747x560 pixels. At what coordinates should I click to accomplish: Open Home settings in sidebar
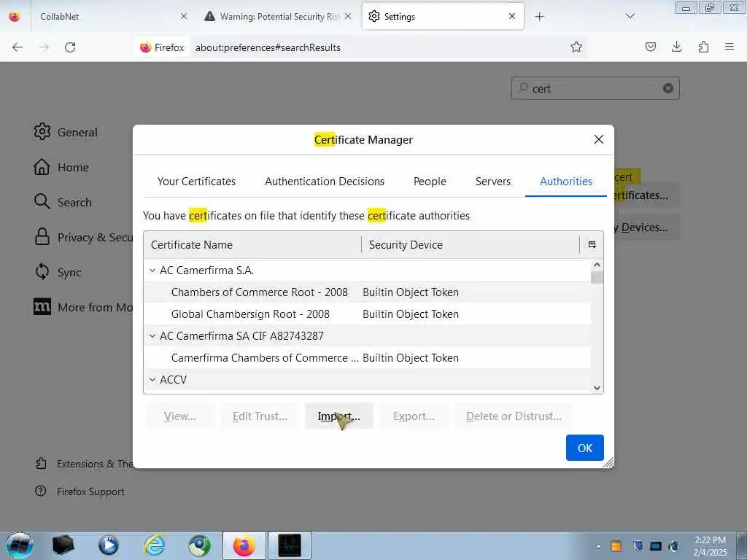61,167
